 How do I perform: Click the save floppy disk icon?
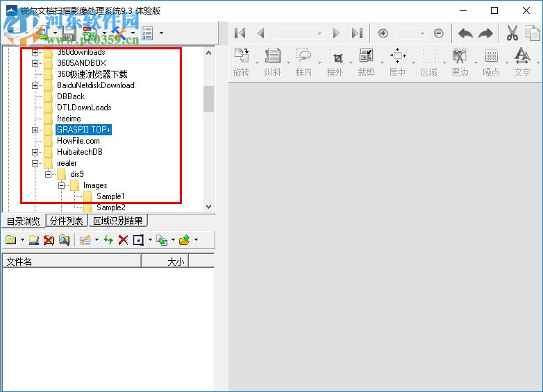pyautogui.click(x=69, y=33)
